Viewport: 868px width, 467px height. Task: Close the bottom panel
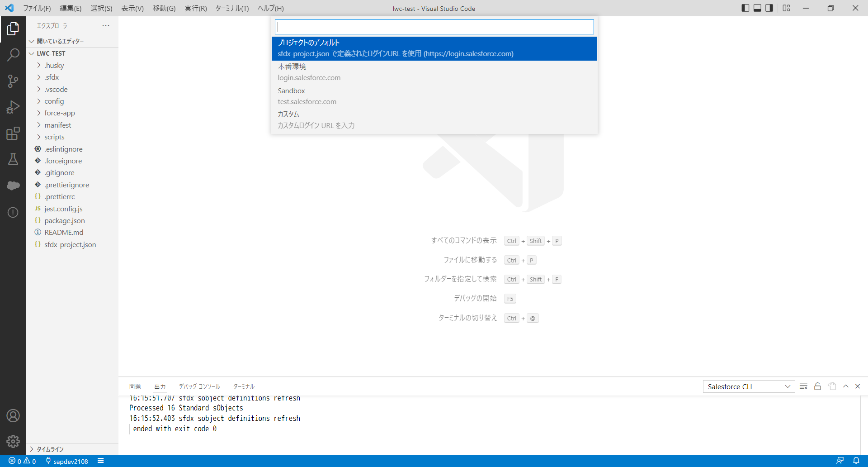pyautogui.click(x=858, y=386)
